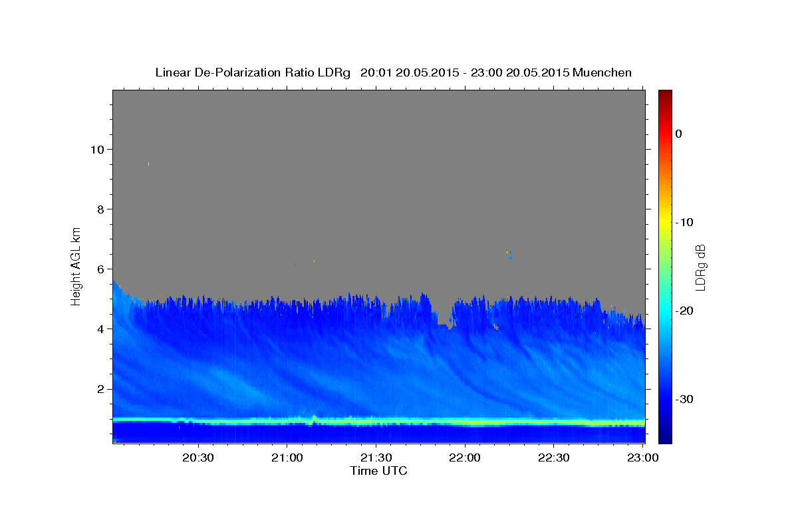Click the 'LDRg dB' colorbar label
The width and height of the screenshot is (798, 532).
(x=700, y=267)
